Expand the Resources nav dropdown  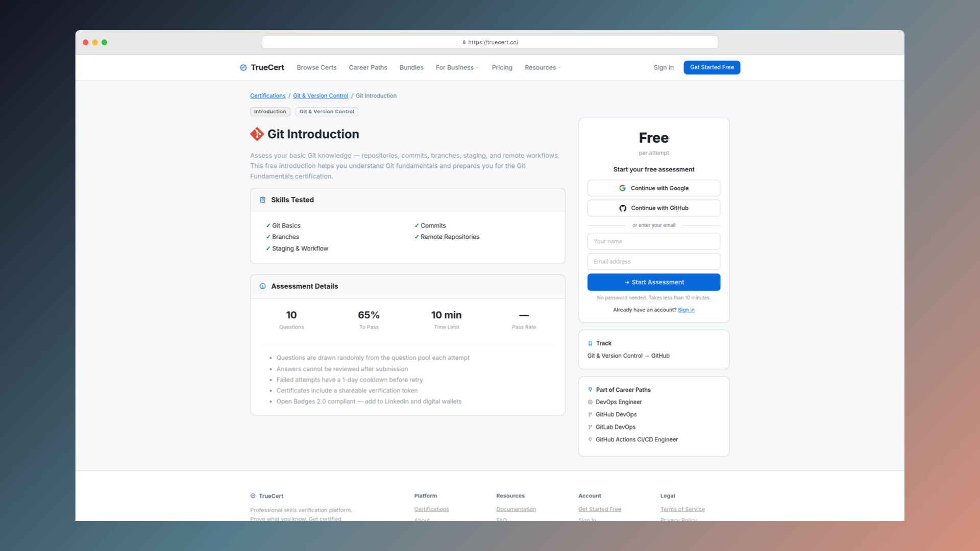coord(543,67)
